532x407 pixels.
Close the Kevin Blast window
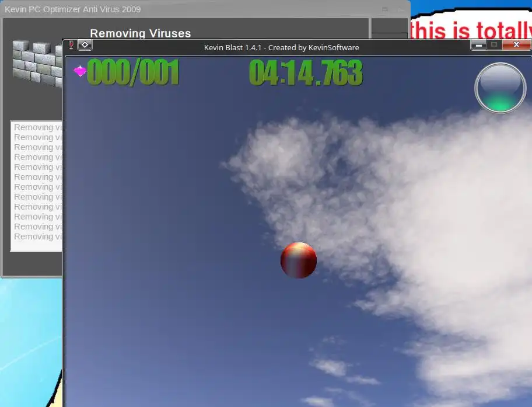point(516,44)
